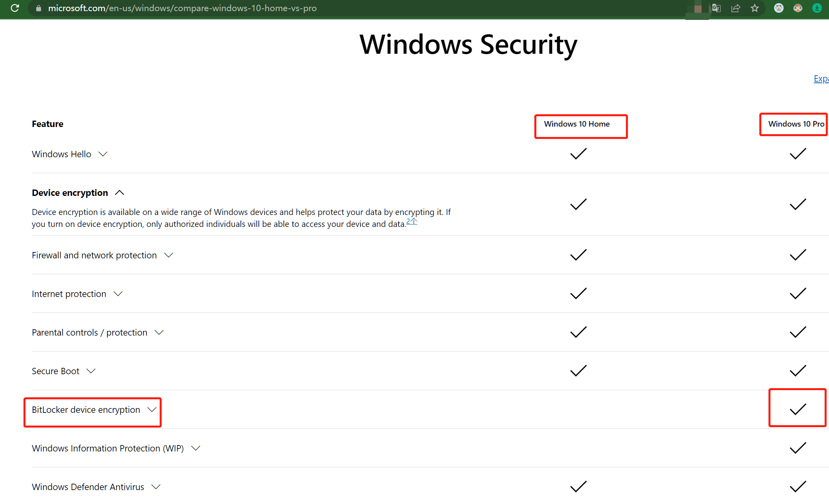Image resolution: width=829 pixels, height=504 pixels.
Task: Expand BitLocker device encryption details
Action: [152, 410]
